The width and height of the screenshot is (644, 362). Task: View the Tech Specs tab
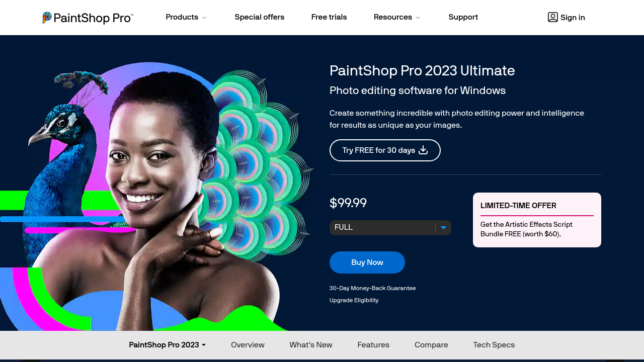click(x=494, y=345)
